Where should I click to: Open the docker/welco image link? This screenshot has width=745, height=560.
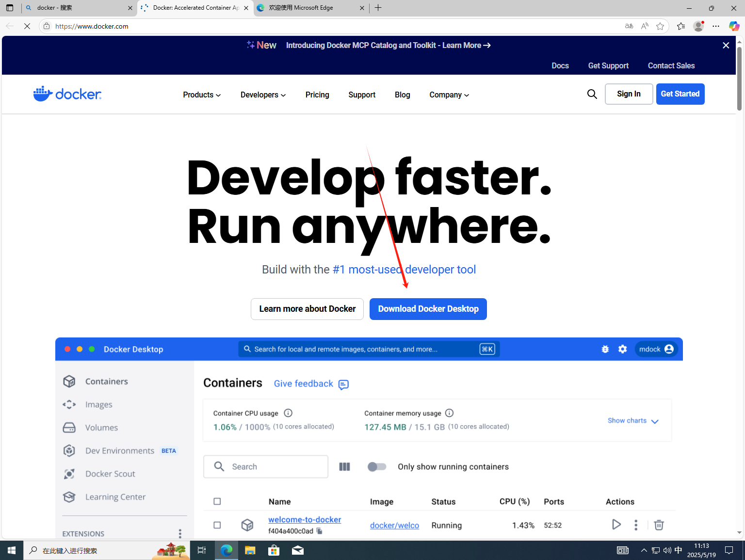[394, 525]
